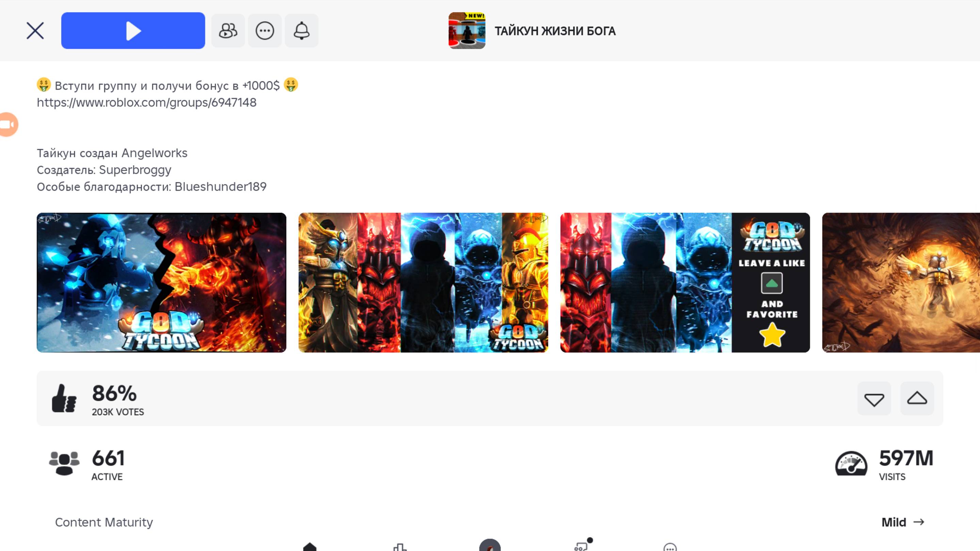Select the title ТАЙКУН ЖИЗНИ БОГА
The height and width of the screenshot is (551, 980).
pyautogui.click(x=555, y=31)
